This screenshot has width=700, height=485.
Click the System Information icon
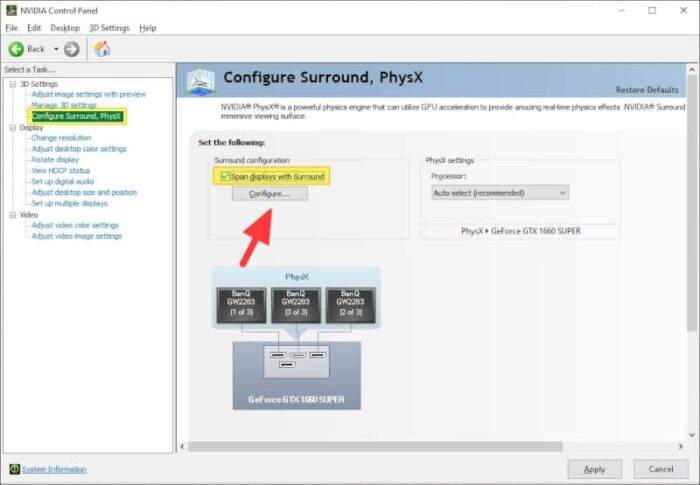pyautogui.click(x=15, y=469)
